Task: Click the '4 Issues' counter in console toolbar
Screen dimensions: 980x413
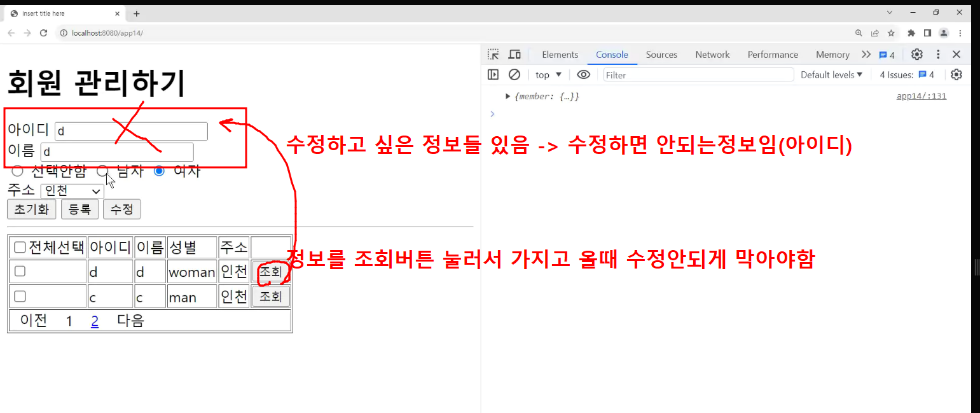Action: click(907, 74)
